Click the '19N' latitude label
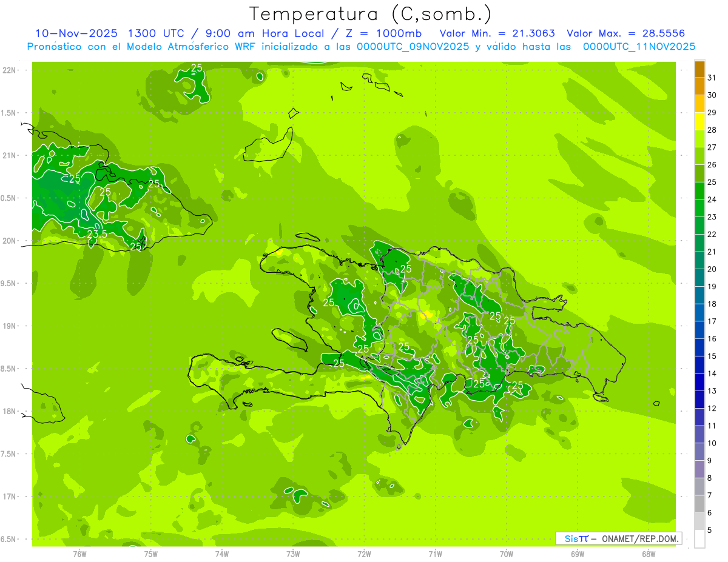Viewport: 728px width, 562px height. (8, 326)
